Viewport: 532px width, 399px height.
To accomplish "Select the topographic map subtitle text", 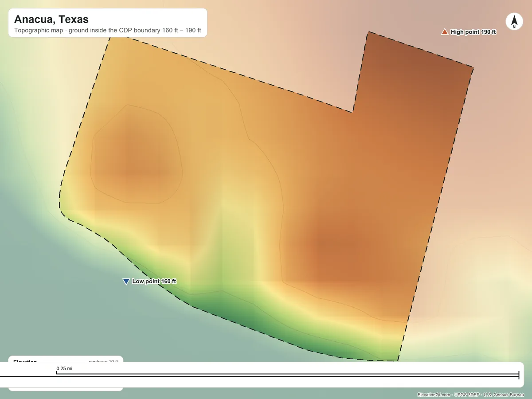I will click(108, 31).
